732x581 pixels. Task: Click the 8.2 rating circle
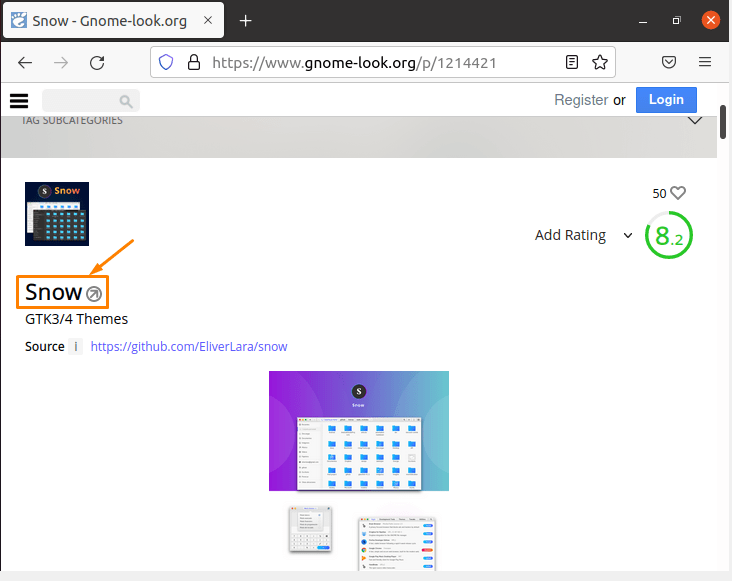click(x=669, y=235)
